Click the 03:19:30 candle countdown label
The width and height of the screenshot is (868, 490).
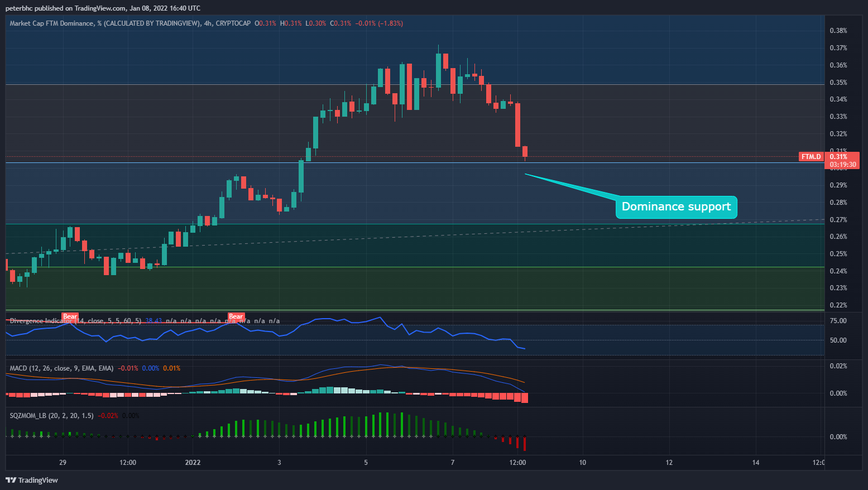(843, 165)
